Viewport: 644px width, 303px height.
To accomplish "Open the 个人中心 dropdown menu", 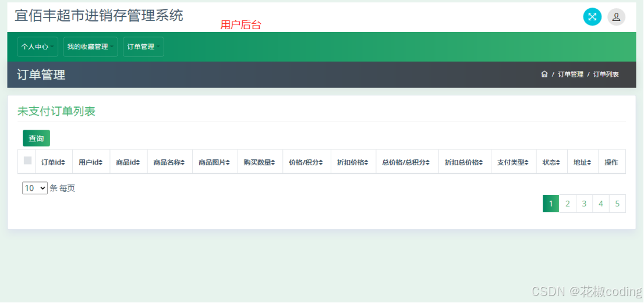I will tap(37, 47).
